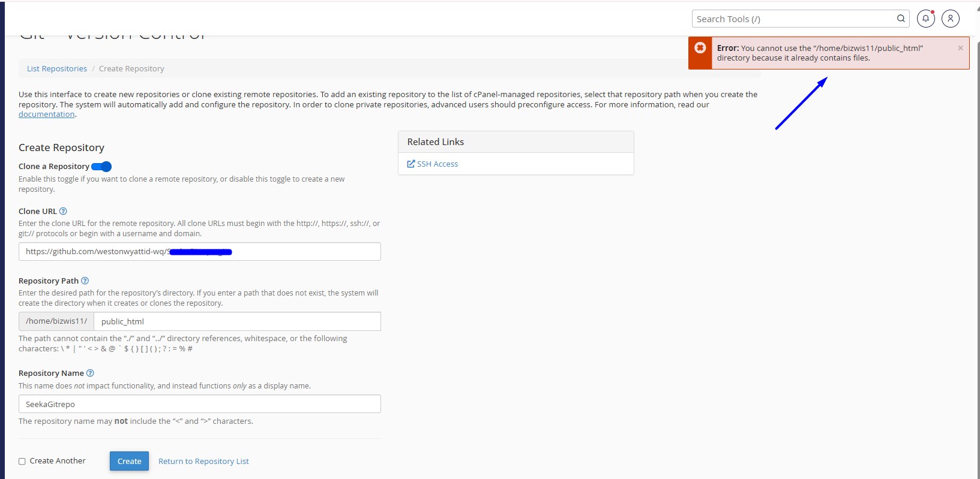The width and height of the screenshot is (980, 479).
Task: Open the documentation link
Action: pyautogui.click(x=47, y=115)
